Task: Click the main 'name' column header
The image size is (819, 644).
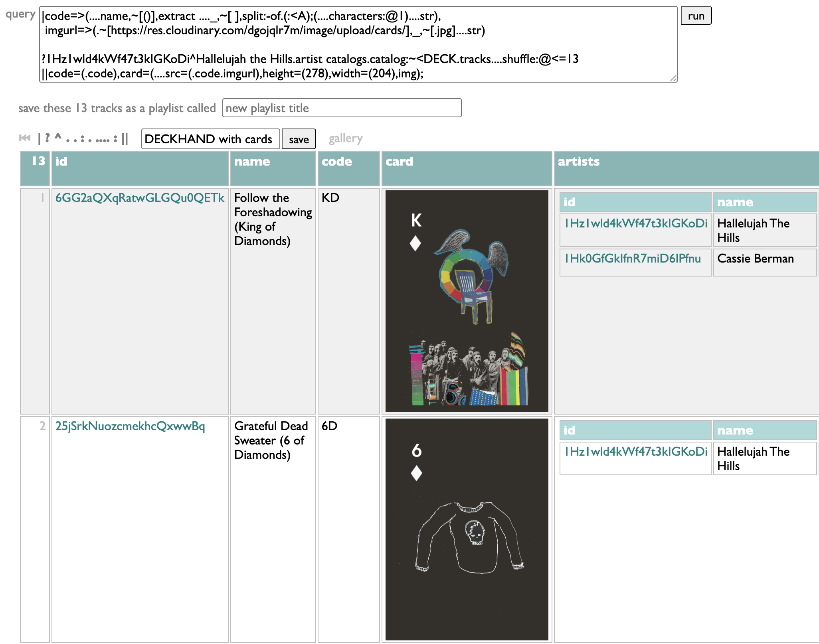Action: click(273, 168)
